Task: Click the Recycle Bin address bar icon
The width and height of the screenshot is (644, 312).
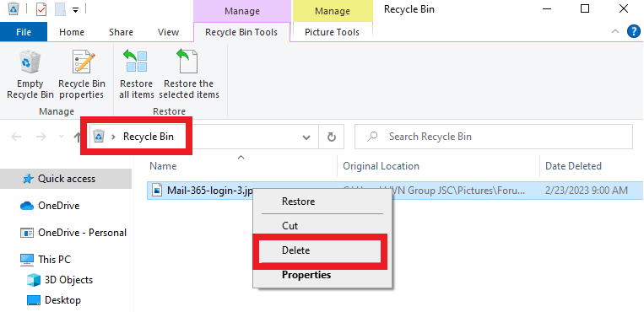Action: click(x=99, y=137)
